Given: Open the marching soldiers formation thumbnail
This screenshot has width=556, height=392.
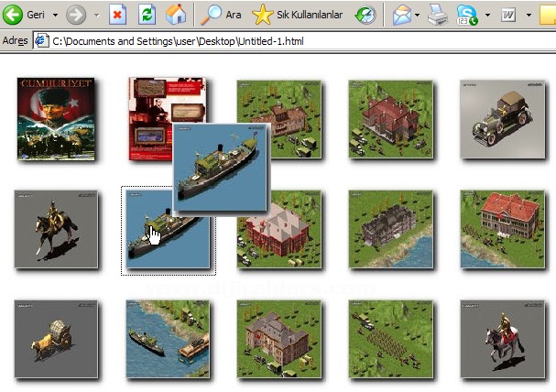Looking at the screenshot, I should (391, 339).
